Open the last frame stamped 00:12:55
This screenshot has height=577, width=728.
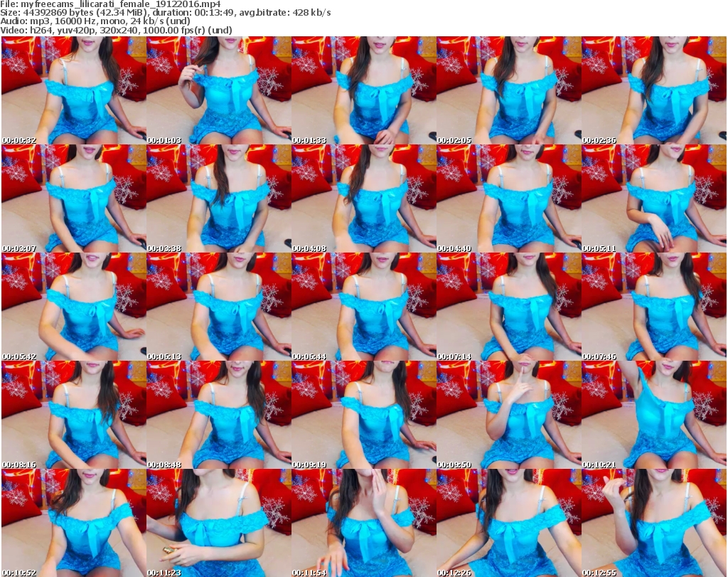click(654, 523)
